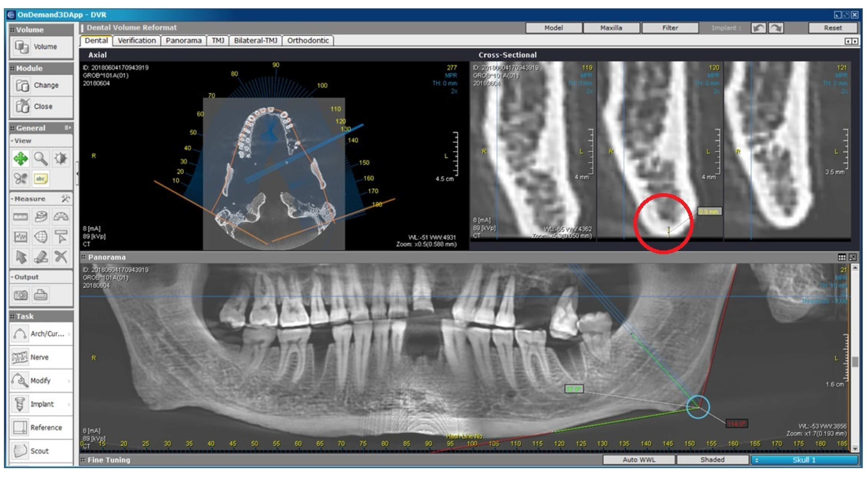Select the brightness windowing tool
This screenshot has height=478, width=868.
61,159
